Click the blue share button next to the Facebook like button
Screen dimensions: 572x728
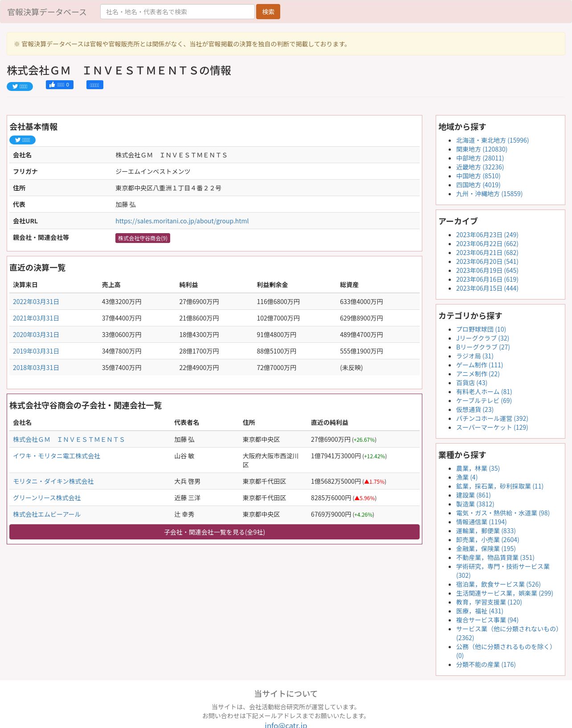pyautogui.click(x=95, y=85)
